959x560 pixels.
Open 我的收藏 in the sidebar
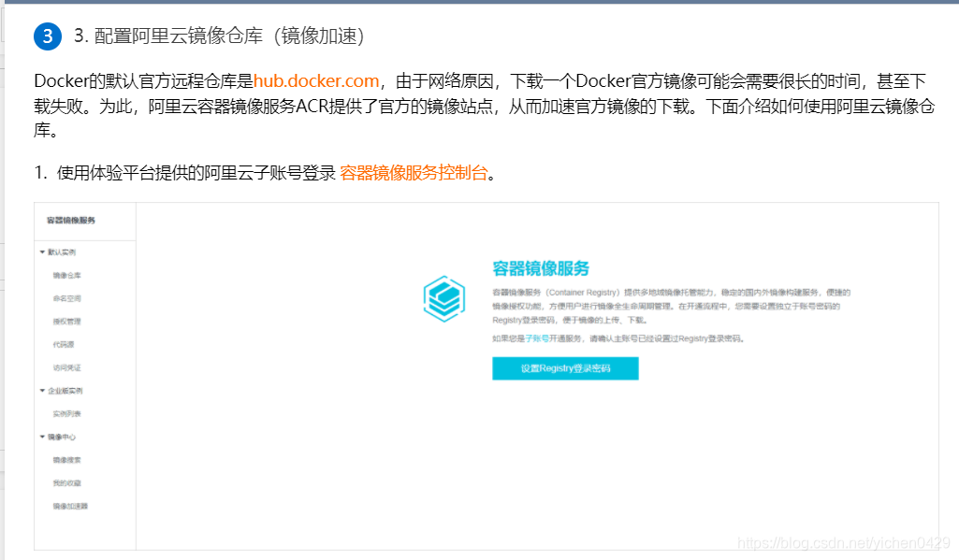tap(66, 483)
